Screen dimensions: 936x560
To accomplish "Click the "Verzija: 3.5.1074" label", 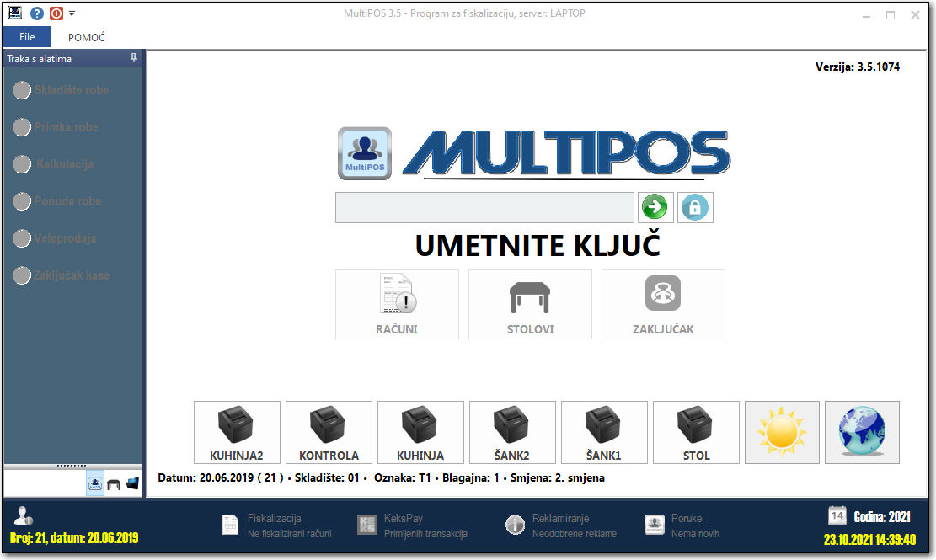I will click(x=857, y=67).
